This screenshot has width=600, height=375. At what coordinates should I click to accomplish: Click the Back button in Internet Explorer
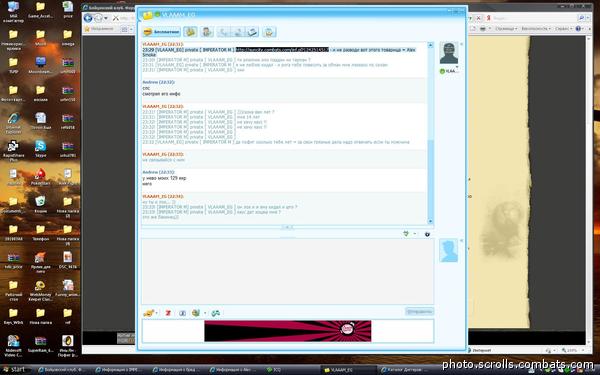click(88, 18)
